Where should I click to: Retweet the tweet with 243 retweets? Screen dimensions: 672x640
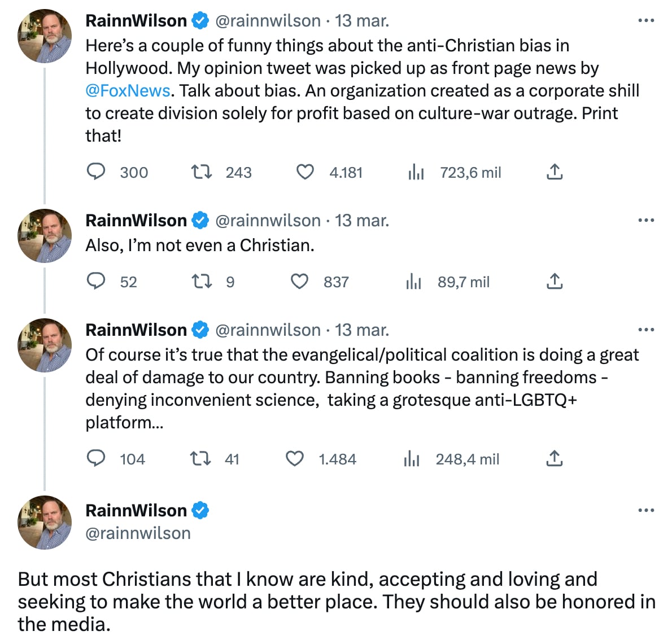pyautogui.click(x=201, y=172)
